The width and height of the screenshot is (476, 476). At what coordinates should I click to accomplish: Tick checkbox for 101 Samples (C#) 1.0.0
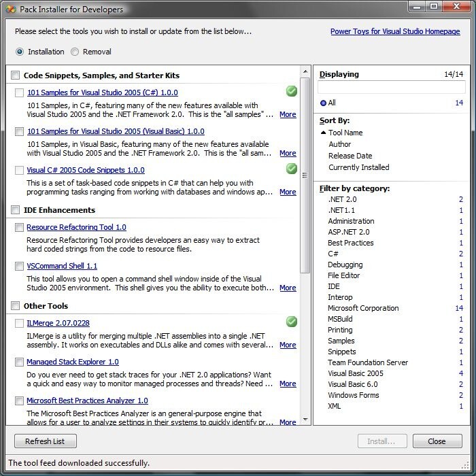pos(19,92)
